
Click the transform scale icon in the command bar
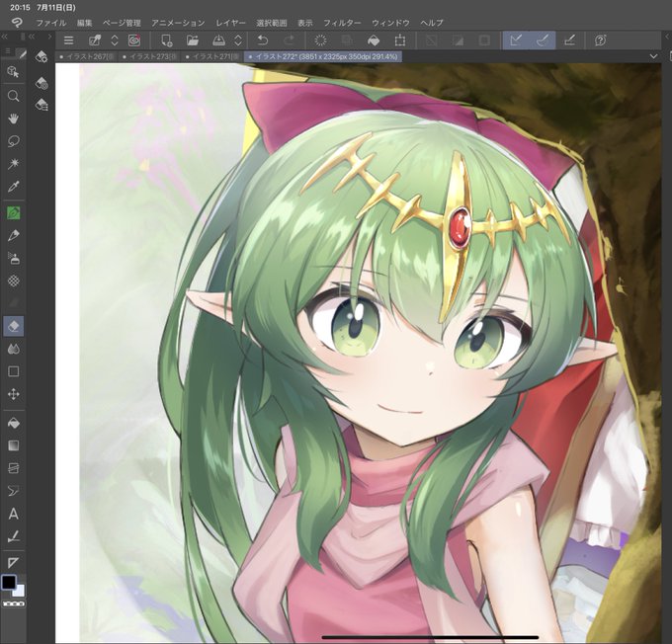tap(400, 40)
